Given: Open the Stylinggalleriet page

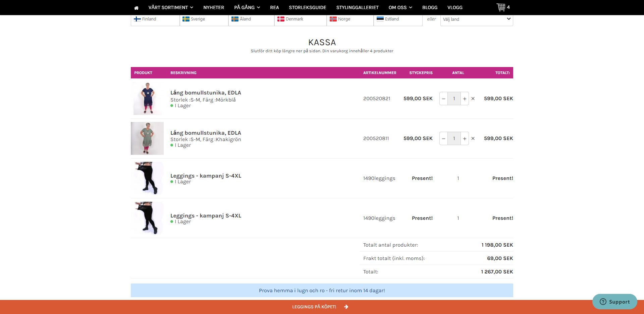Looking at the screenshot, I should coord(358,7).
